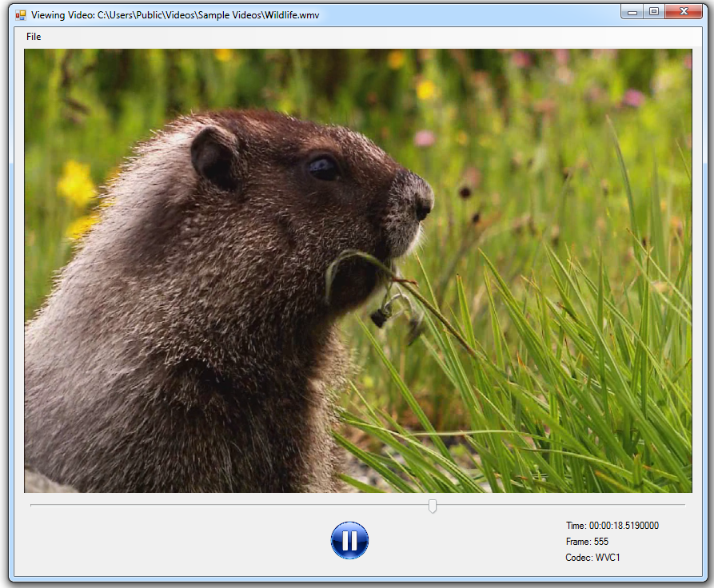Image resolution: width=714 pixels, height=588 pixels.
Task: Close the video viewer window
Action: pyautogui.click(x=683, y=12)
